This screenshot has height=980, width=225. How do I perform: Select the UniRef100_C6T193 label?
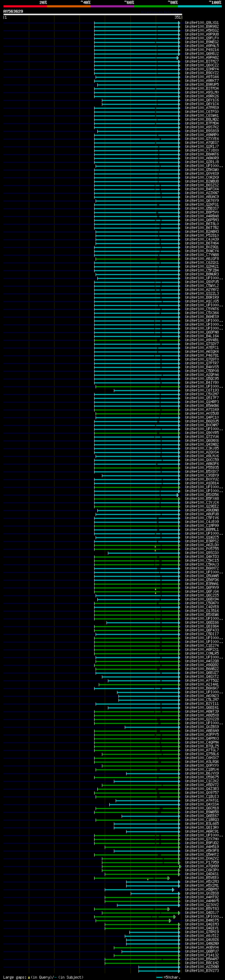point(202,390)
